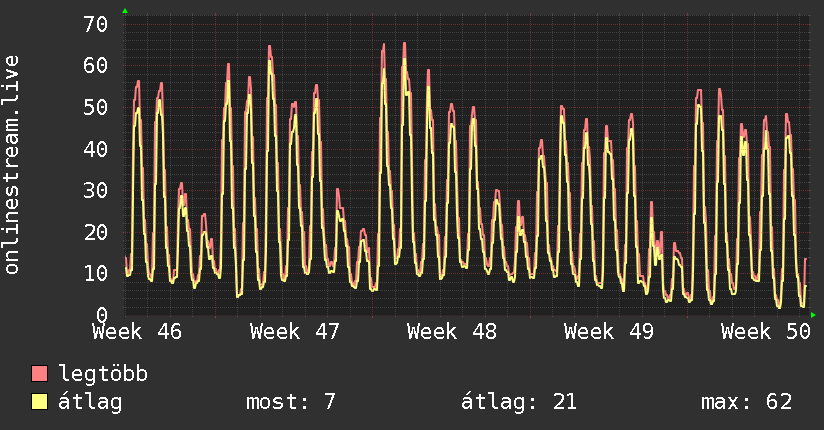Click the Week 47 axis label
The width and height of the screenshot is (824, 430).
294,332
